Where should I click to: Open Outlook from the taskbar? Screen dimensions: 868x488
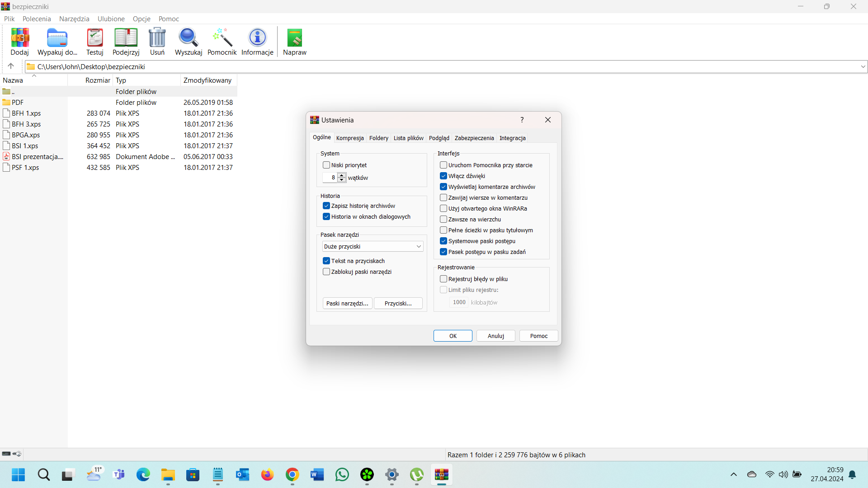pos(243,474)
